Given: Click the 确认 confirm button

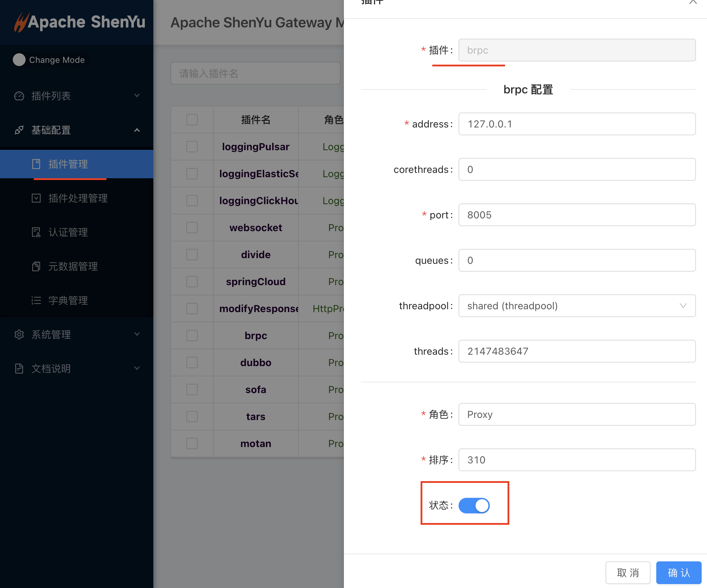Looking at the screenshot, I should [678, 572].
